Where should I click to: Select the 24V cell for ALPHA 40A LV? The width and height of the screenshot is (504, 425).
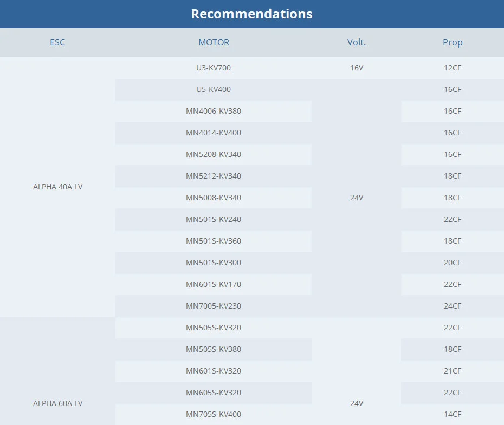coord(357,198)
